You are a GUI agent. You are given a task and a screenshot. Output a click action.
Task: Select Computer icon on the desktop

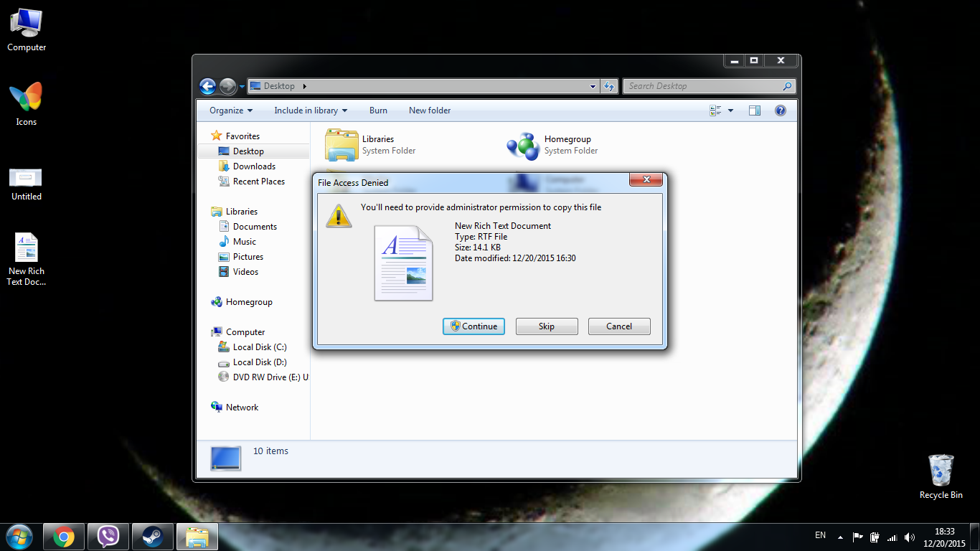[27, 29]
